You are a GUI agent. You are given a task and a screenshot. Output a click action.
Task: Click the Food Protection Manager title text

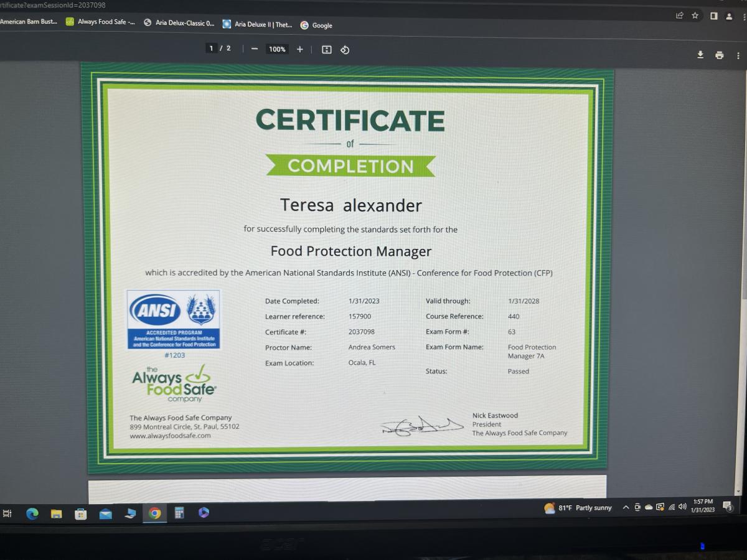tap(351, 251)
